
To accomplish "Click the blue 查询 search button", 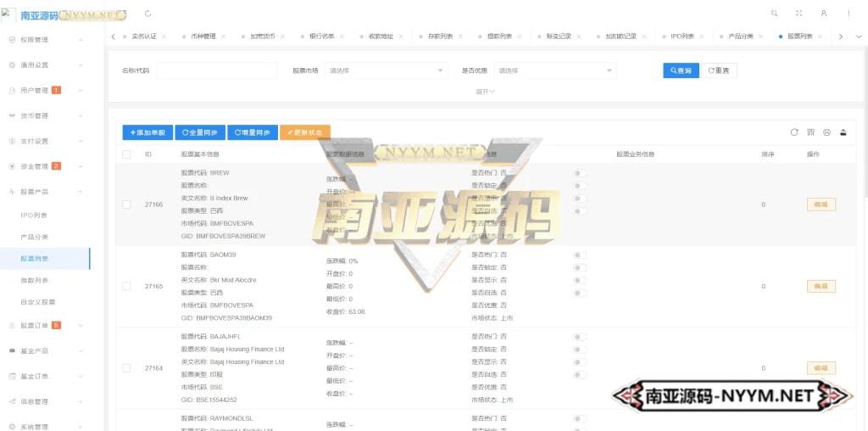I will click(x=681, y=71).
